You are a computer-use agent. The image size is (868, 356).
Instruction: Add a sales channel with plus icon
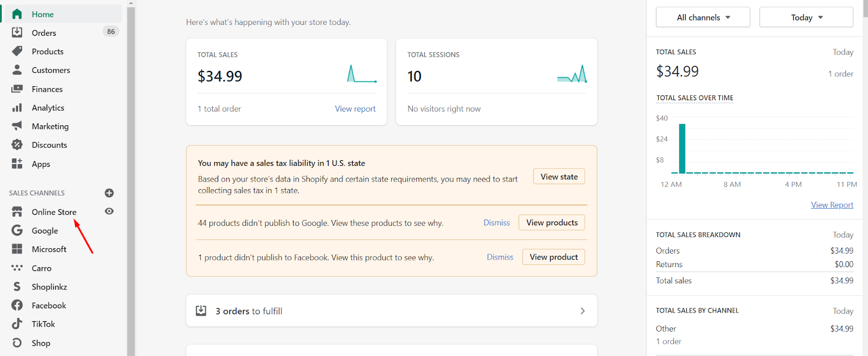109,193
